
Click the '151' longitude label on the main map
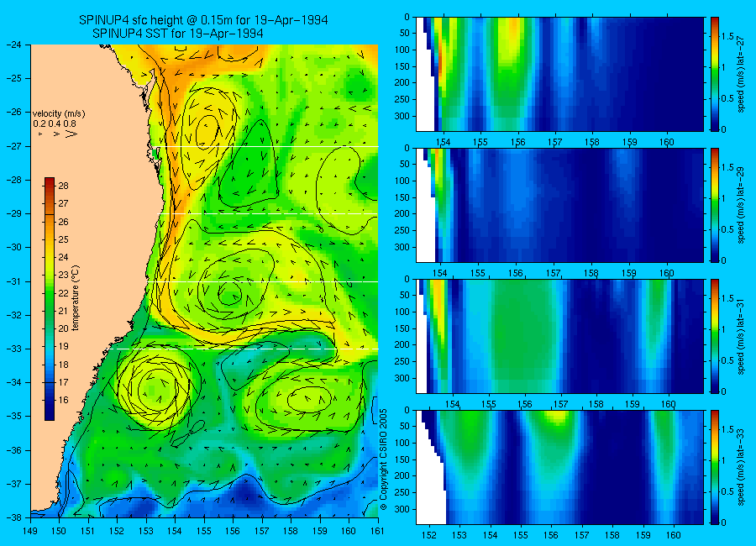point(87,531)
